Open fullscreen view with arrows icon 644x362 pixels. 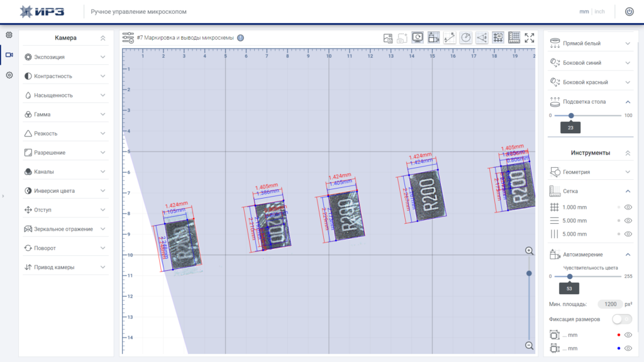530,38
